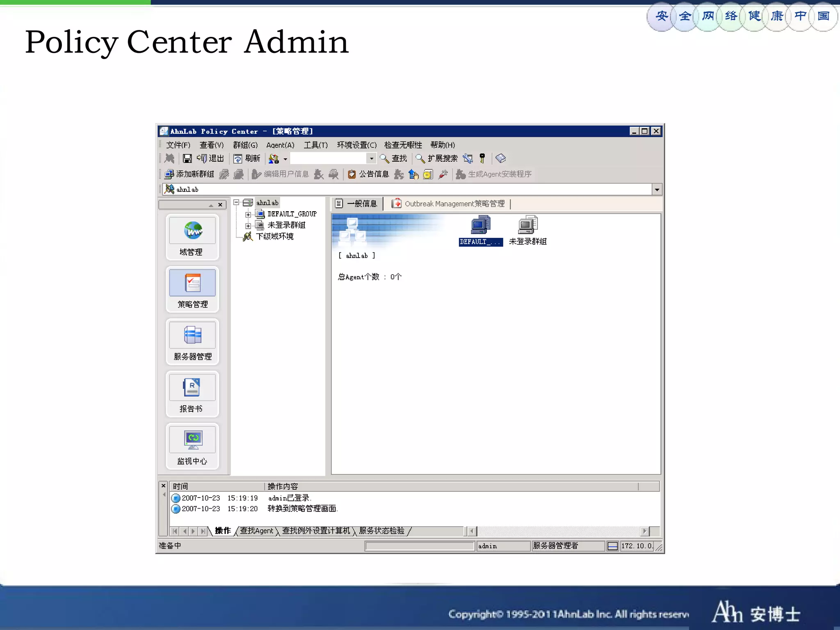This screenshot has height=630, width=840.
Task: Open the ahnlab domain dropdown arrow
Action: pyautogui.click(x=657, y=189)
